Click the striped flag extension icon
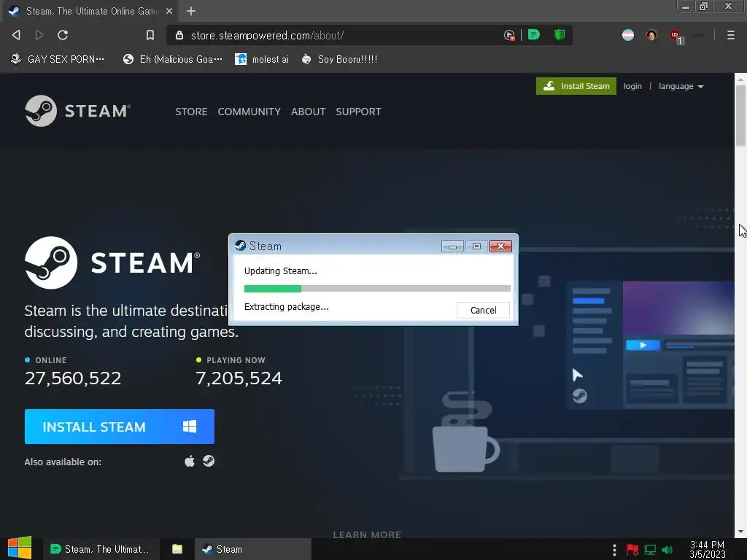Viewport: 747px width, 560px height. (628, 35)
